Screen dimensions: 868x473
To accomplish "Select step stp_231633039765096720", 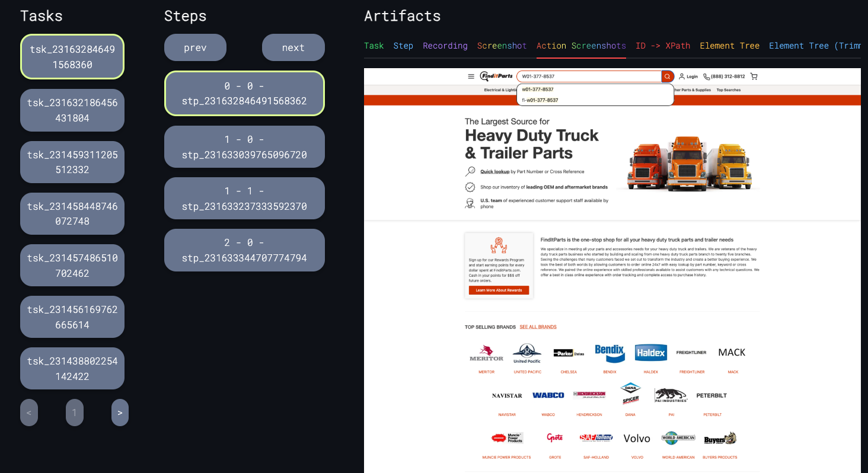I will tap(244, 147).
